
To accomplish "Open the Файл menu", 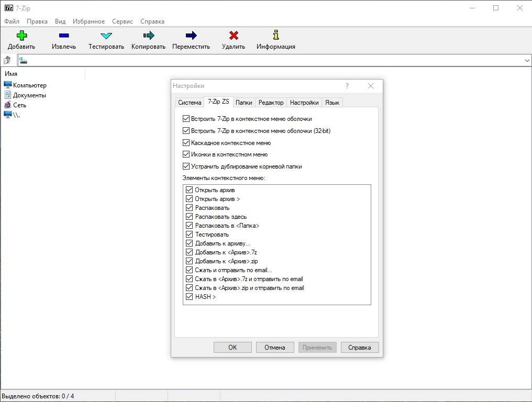I will tap(12, 21).
